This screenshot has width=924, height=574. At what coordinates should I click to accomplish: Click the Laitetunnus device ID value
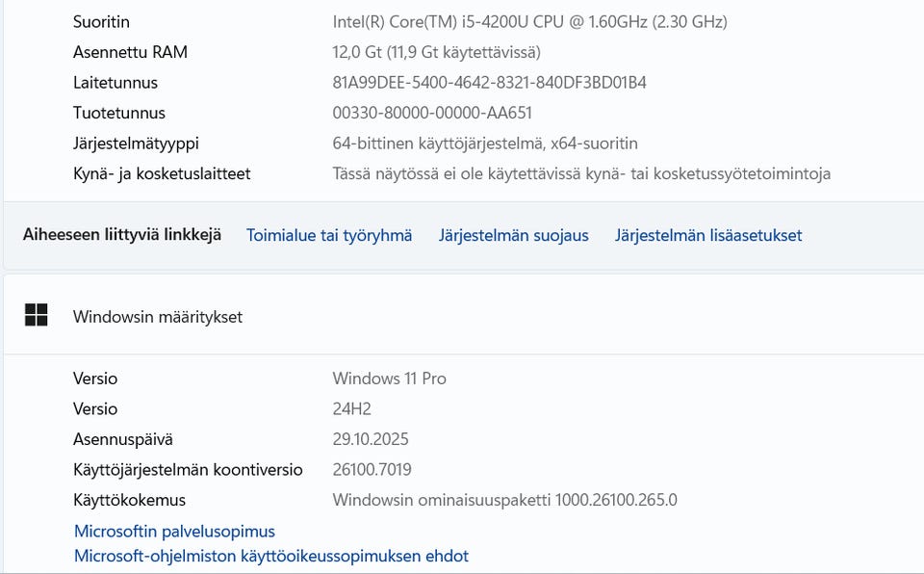point(489,83)
